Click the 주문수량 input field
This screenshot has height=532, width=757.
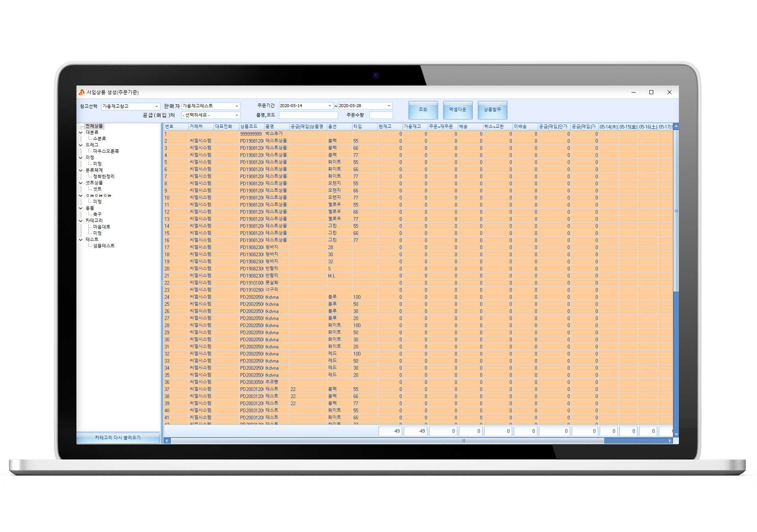(x=380, y=115)
